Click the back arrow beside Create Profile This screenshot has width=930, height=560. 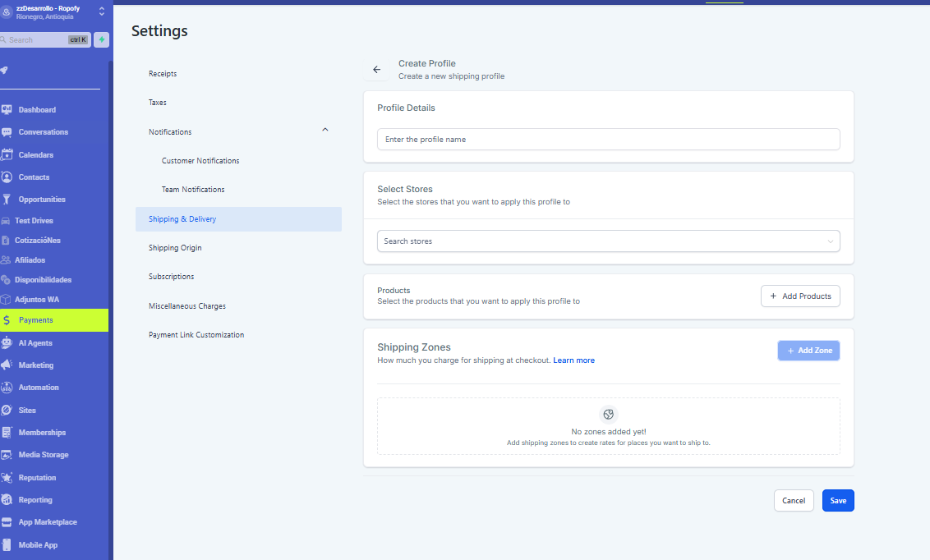pyautogui.click(x=377, y=70)
